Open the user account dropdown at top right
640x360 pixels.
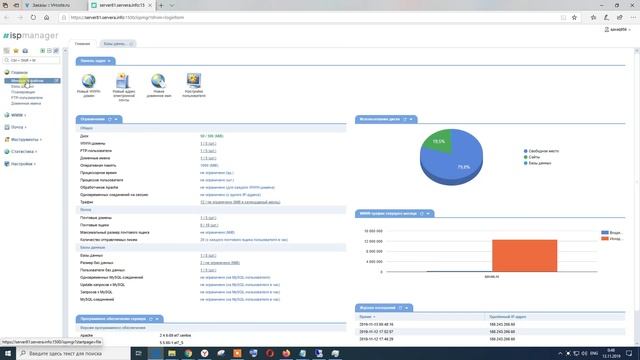click(x=617, y=30)
